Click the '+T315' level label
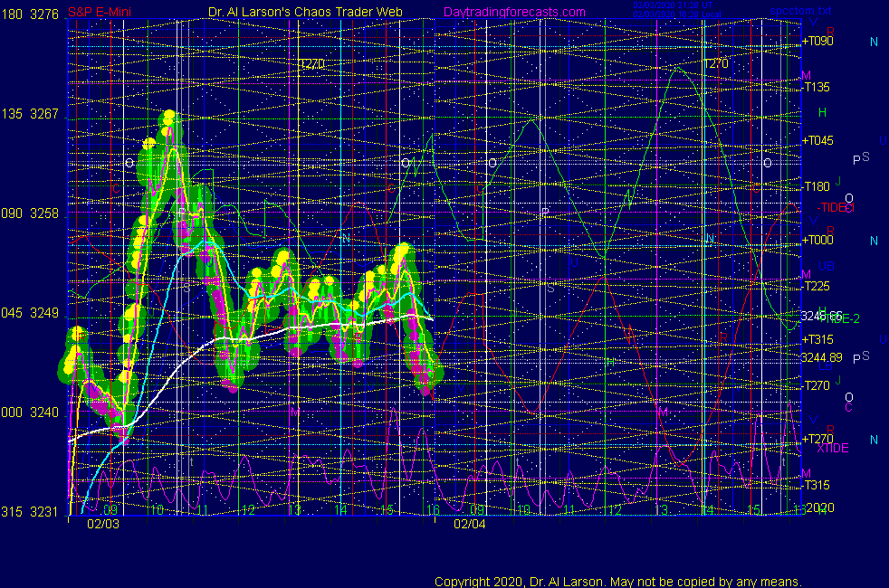The width and height of the screenshot is (889, 588). (817, 339)
